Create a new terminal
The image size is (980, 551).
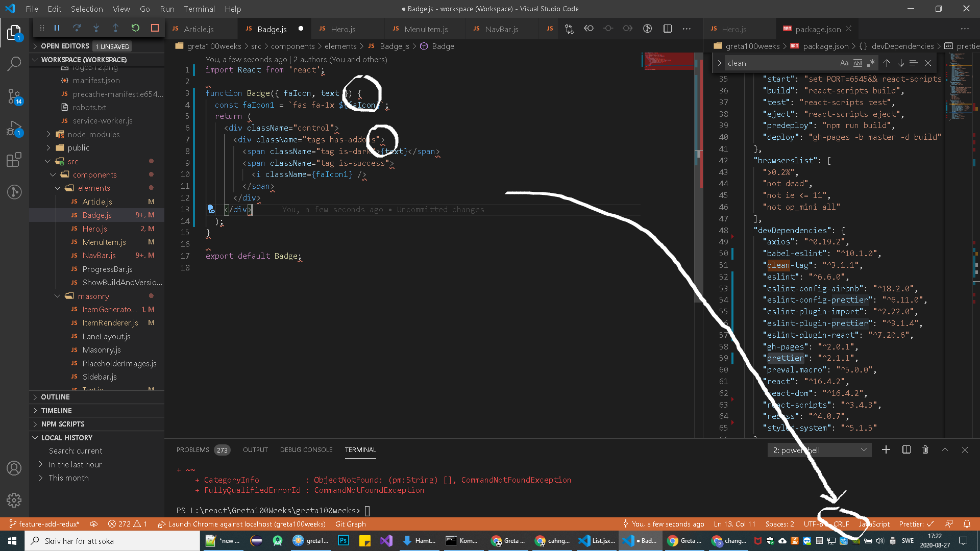[886, 450]
